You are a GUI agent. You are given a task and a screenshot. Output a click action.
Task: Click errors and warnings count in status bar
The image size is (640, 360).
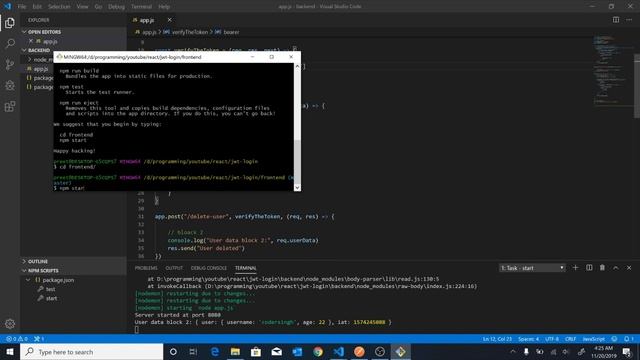[x=17, y=339]
